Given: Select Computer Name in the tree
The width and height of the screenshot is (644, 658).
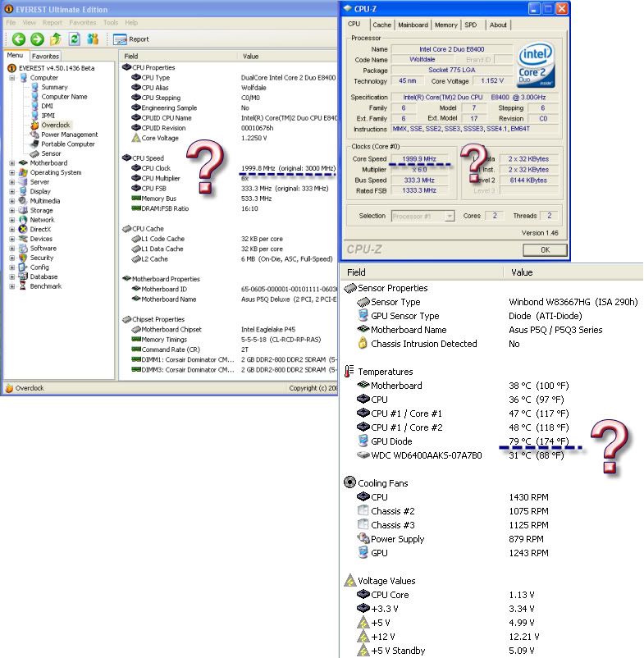Looking at the screenshot, I should click(x=64, y=97).
